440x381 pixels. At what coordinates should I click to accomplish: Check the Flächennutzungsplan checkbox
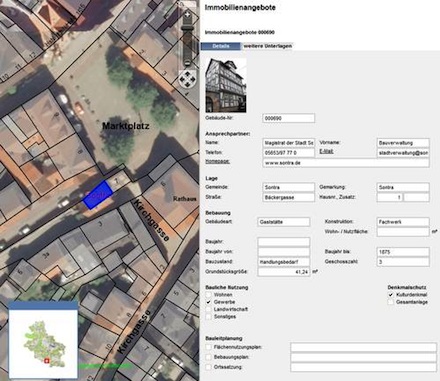tap(209, 347)
